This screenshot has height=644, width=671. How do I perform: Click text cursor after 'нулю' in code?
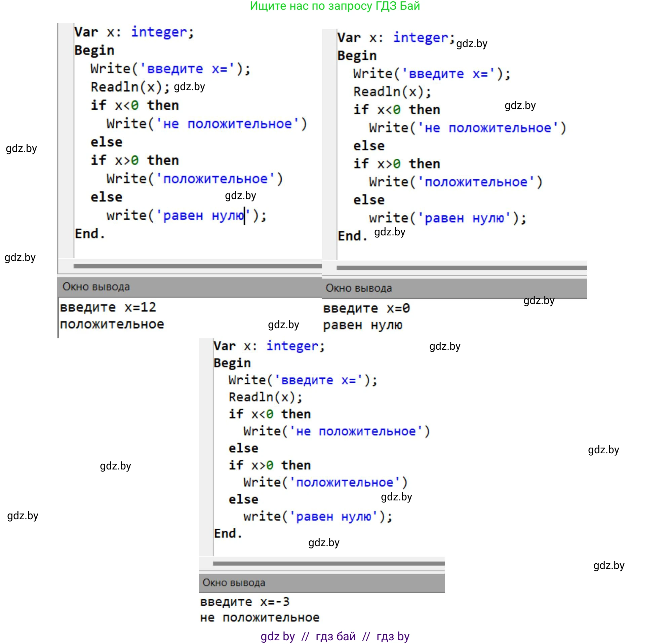[244, 216]
